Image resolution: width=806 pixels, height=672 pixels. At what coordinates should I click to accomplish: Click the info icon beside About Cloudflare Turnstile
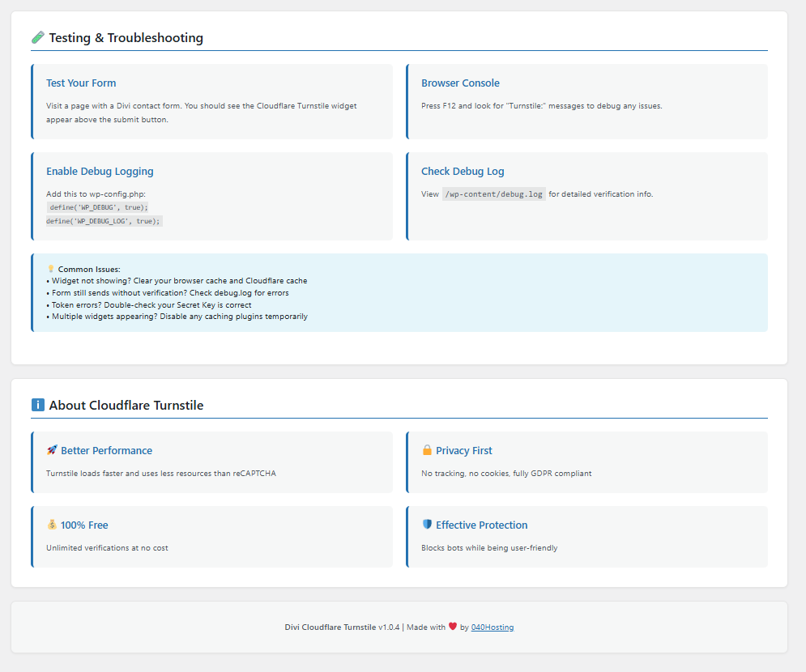point(37,405)
